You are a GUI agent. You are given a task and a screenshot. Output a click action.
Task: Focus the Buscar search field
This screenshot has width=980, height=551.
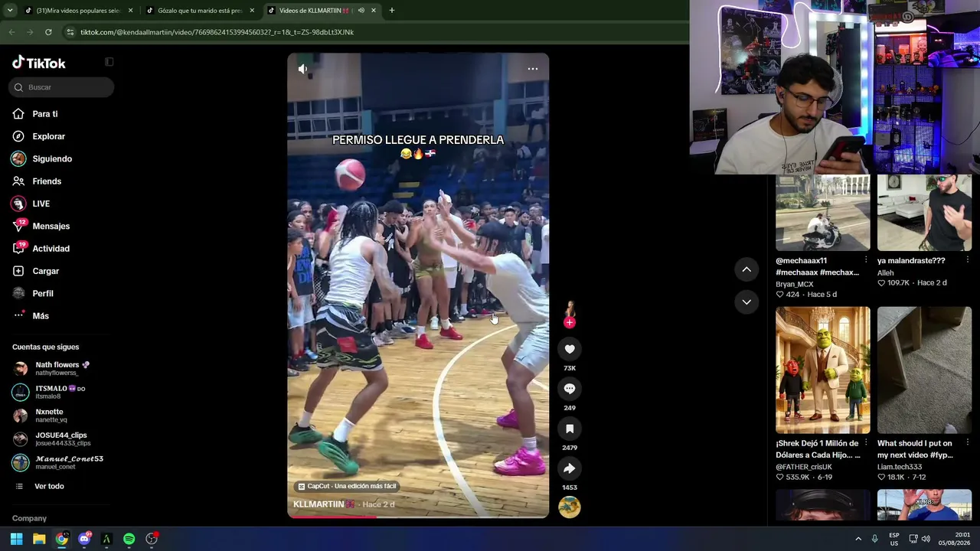point(61,87)
